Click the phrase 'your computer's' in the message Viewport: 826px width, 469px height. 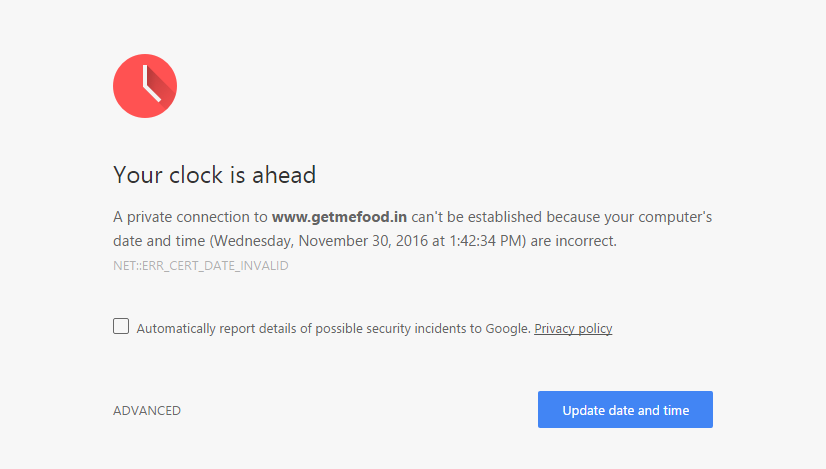click(664, 216)
